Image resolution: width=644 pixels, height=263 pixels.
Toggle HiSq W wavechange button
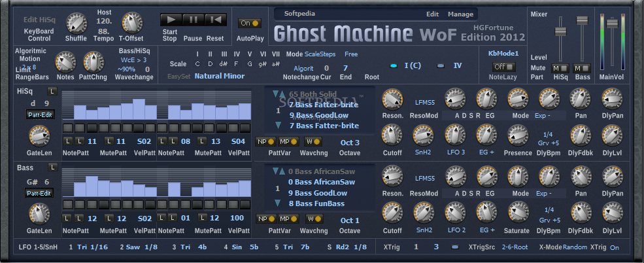coord(313,142)
